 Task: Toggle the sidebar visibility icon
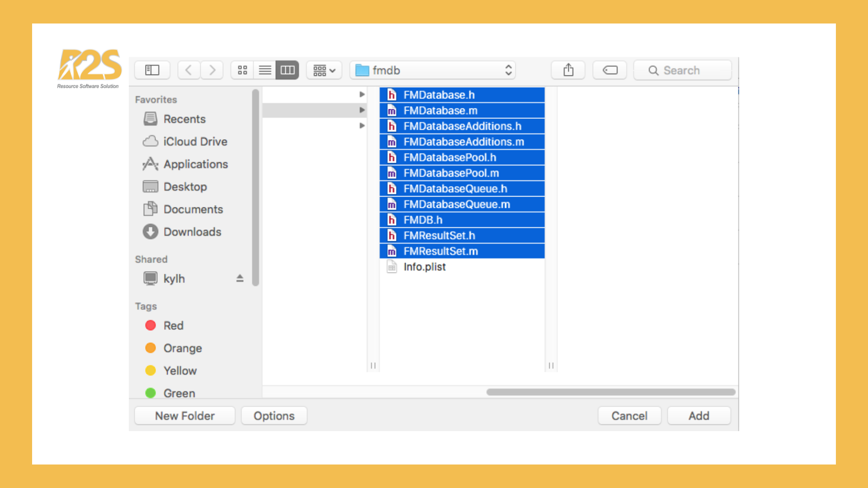pyautogui.click(x=152, y=70)
